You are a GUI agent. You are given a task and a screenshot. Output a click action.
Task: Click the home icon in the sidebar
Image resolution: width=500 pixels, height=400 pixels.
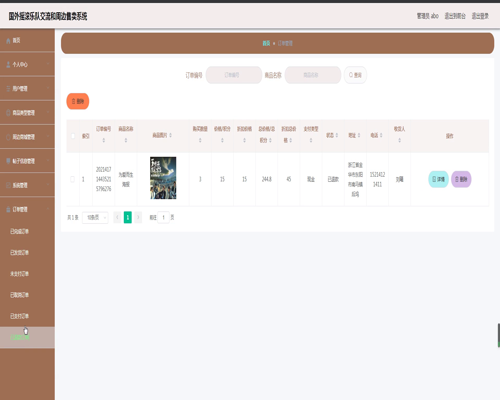[x=8, y=41]
